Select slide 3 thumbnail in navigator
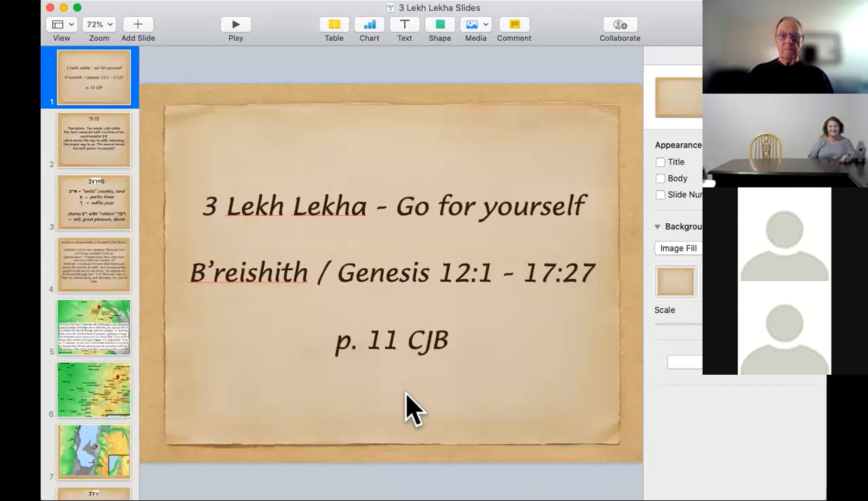The height and width of the screenshot is (501, 868). [x=94, y=202]
